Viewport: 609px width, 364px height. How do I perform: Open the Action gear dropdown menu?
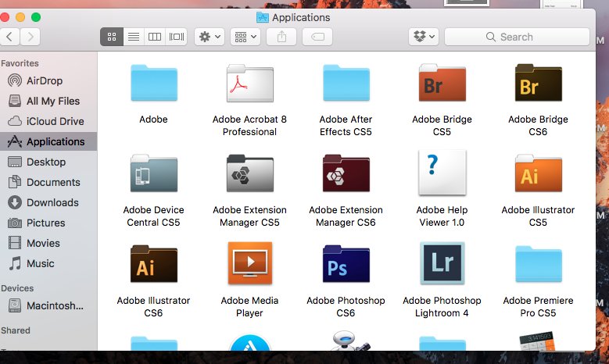tap(210, 37)
